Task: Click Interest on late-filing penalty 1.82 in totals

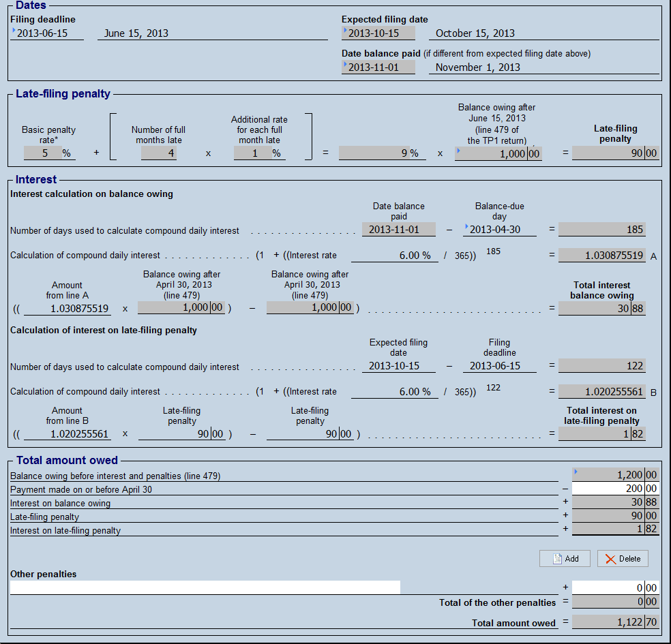Action: (x=615, y=529)
